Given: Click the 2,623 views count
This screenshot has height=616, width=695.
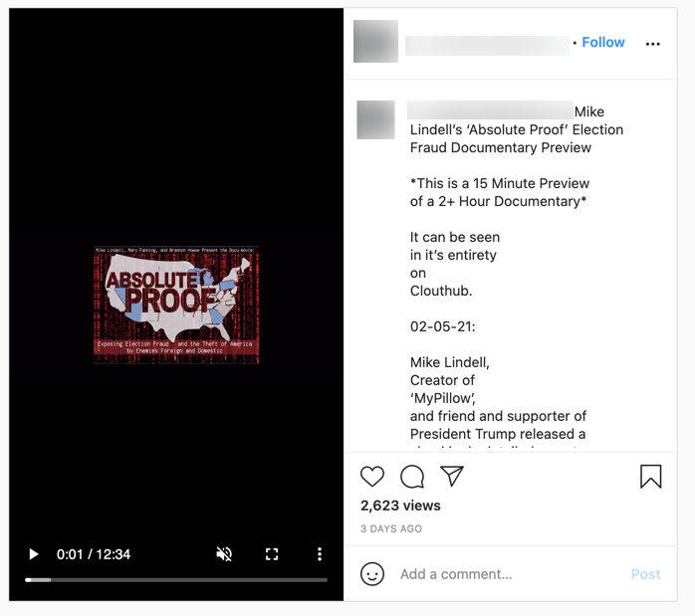Looking at the screenshot, I should coord(400,506).
